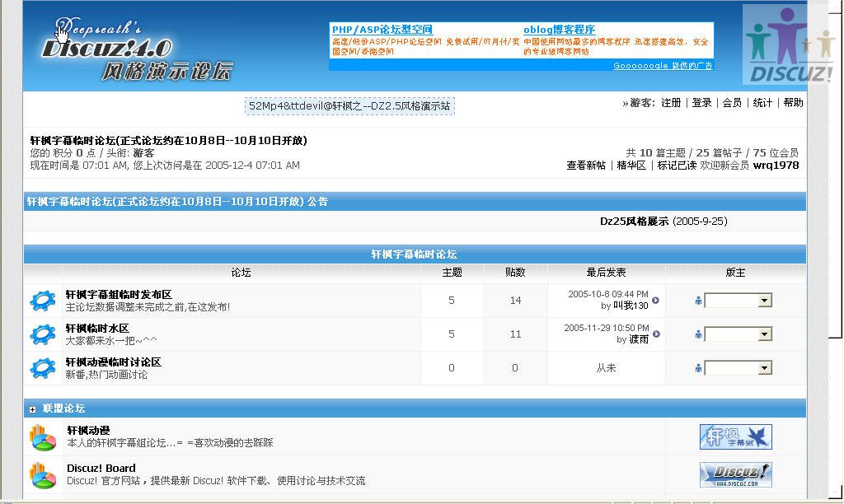Click the 从未 last post cell
844x504 pixels.
coord(606,368)
